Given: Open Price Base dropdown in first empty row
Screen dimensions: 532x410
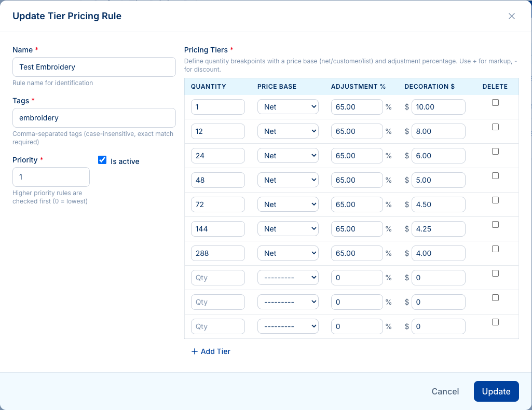Looking at the screenshot, I should (288, 278).
